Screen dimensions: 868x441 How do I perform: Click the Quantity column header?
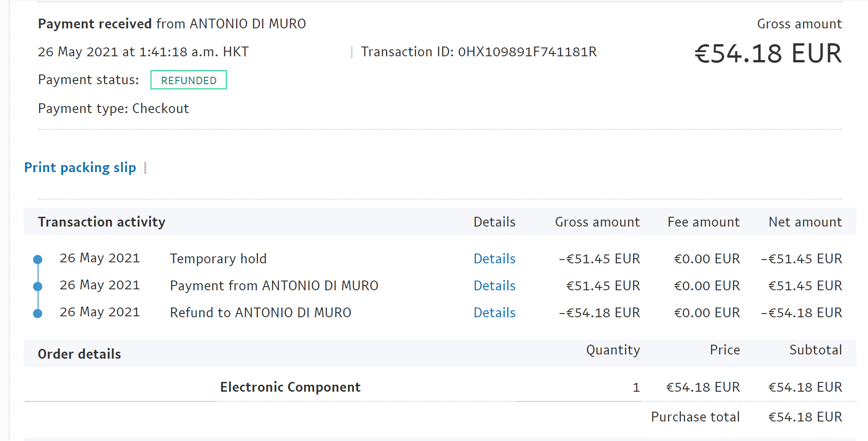[613, 350]
